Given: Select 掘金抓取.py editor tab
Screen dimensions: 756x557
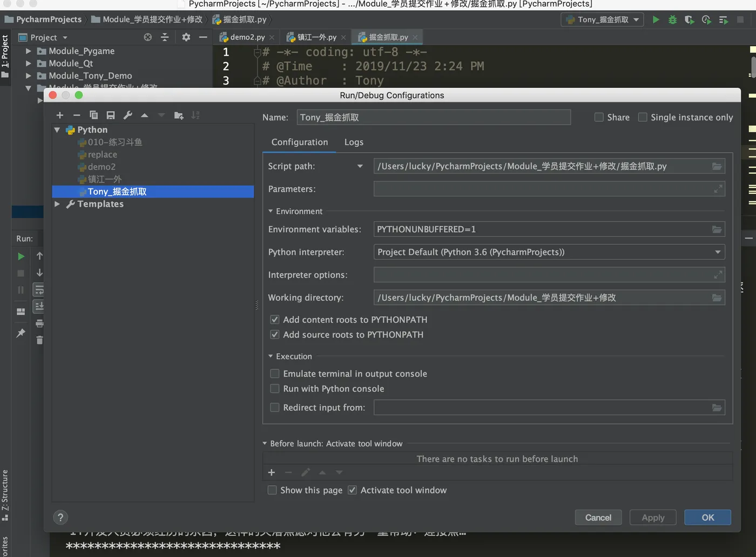Looking at the screenshot, I should pyautogui.click(x=388, y=37).
